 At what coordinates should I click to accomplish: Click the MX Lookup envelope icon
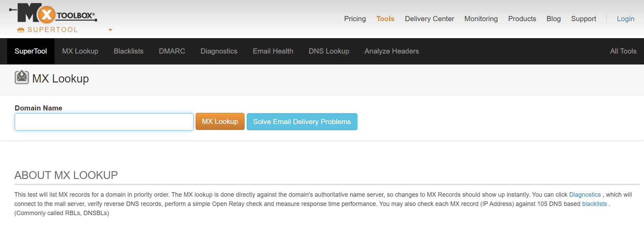click(x=22, y=77)
